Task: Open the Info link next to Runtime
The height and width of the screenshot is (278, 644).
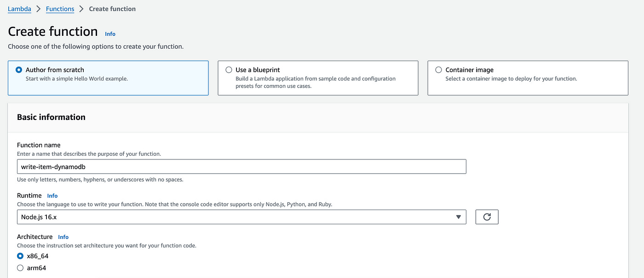Action: [52, 196]
